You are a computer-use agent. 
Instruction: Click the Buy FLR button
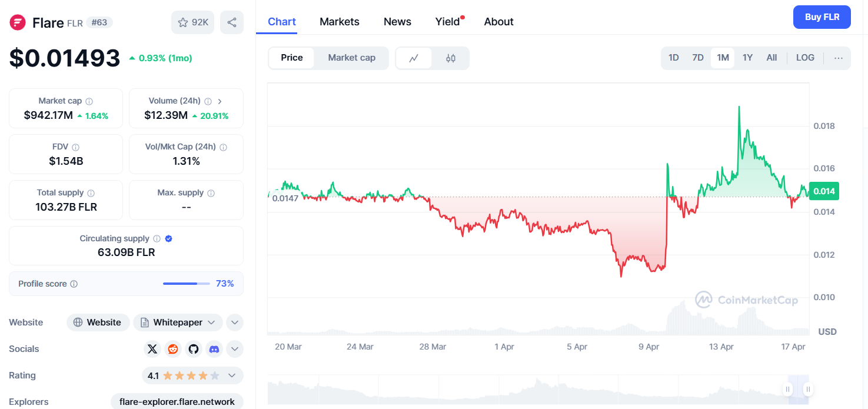click(x=822, y=17)
